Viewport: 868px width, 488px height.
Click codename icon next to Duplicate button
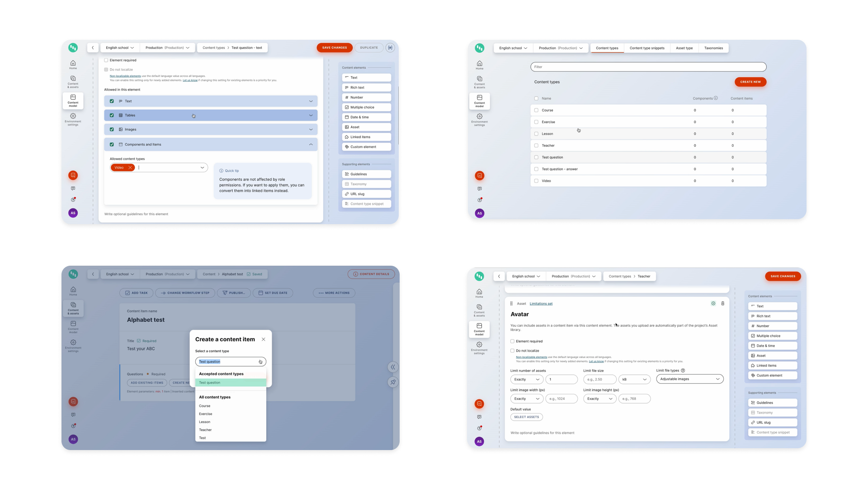(390, 47)
